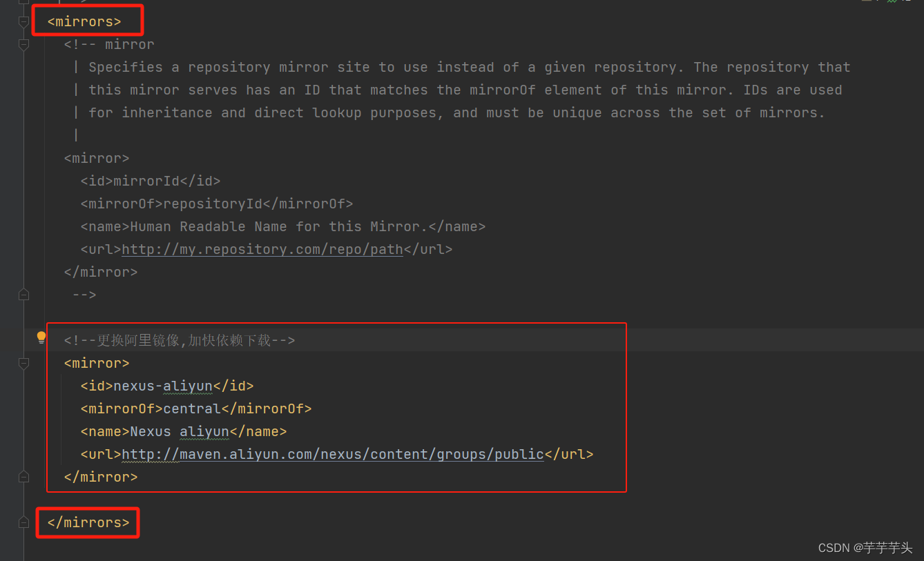
Task: Click the '-->' comment terminator text
Action: 84,295
